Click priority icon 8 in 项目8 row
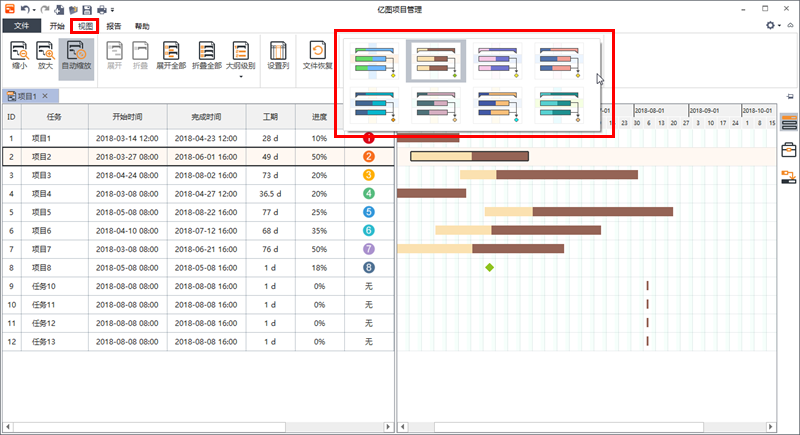This screenshot has width=800, height=435. click(x=368, y=267)
